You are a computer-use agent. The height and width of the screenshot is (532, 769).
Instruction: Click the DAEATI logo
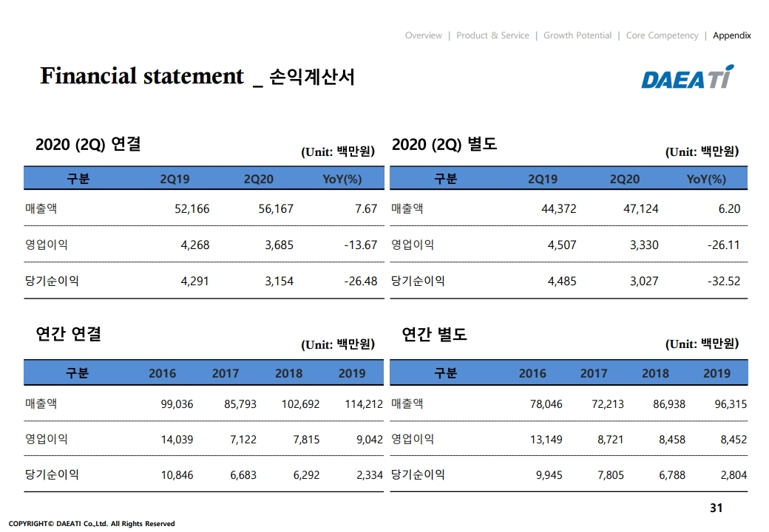pyautogui.click(x=688, y=77)
